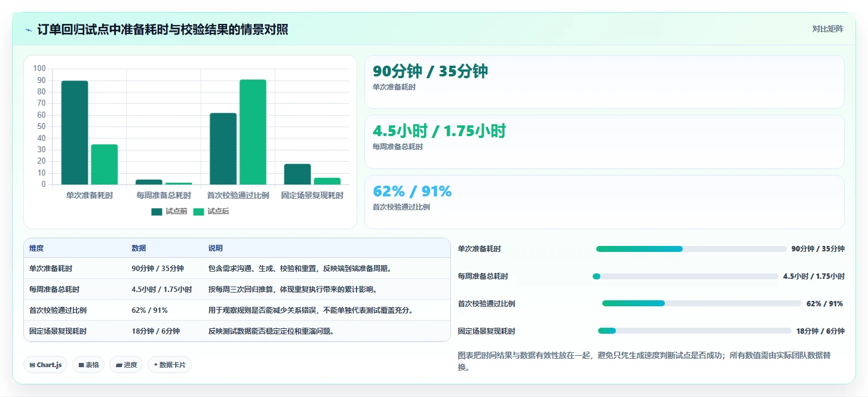Screen dimensions: 868x397
Task: Click the table icon in 表格 chip
Action: 81,365
